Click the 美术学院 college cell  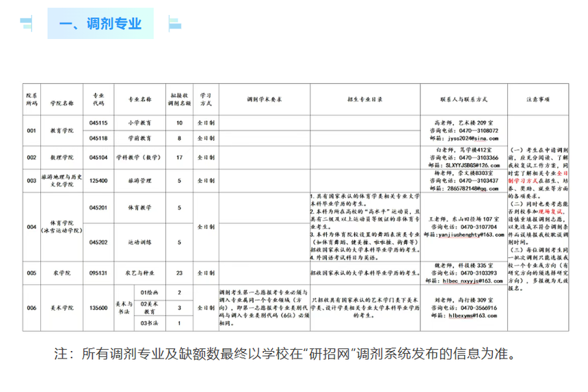point(62,308)
